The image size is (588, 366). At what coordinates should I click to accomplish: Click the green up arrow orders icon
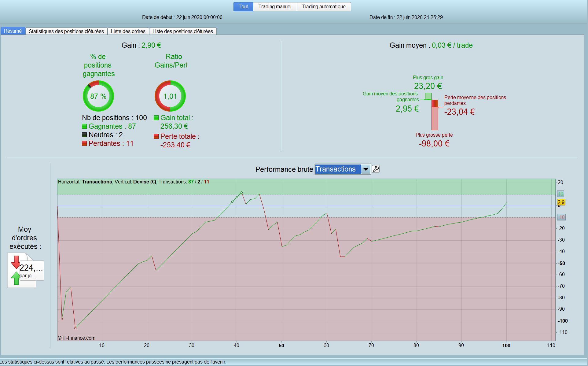pos(15,279)
